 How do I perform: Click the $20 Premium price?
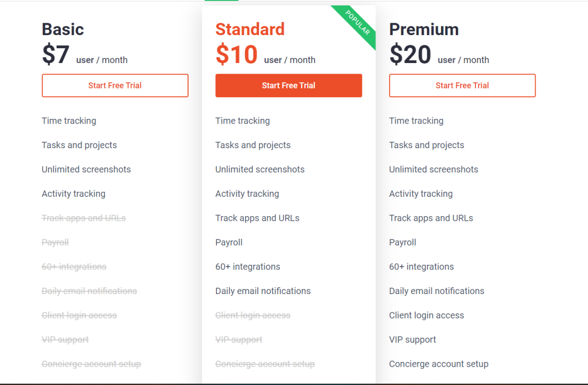pyautogui.click(x=410, y=54)
